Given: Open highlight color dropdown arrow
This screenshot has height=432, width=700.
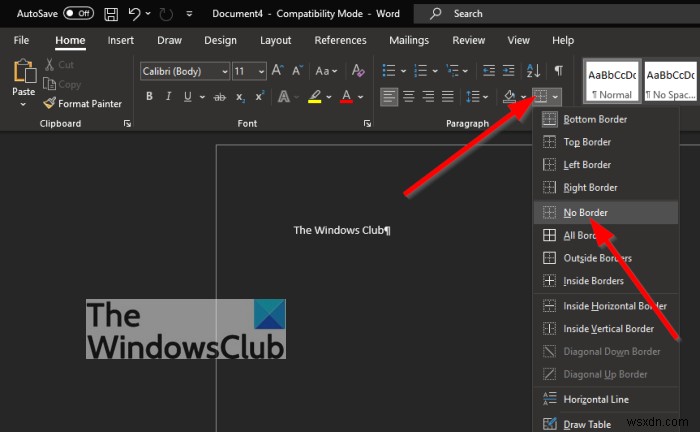Looking at the screenshot, I should pos(329,97).
